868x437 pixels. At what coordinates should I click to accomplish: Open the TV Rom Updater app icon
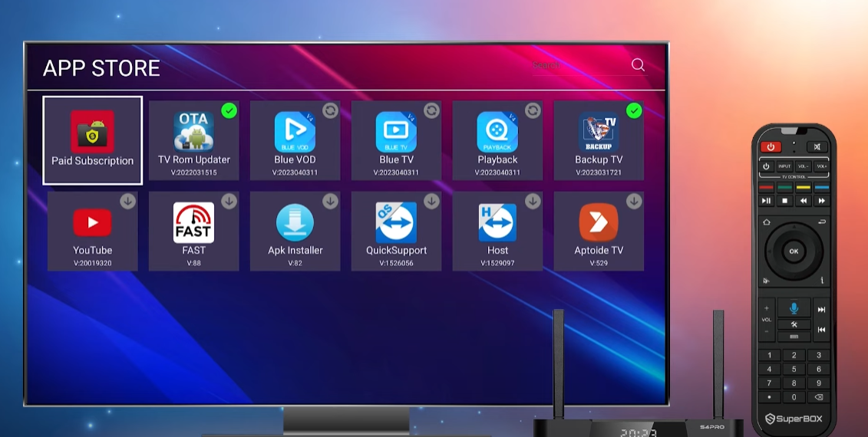[193, 132]
